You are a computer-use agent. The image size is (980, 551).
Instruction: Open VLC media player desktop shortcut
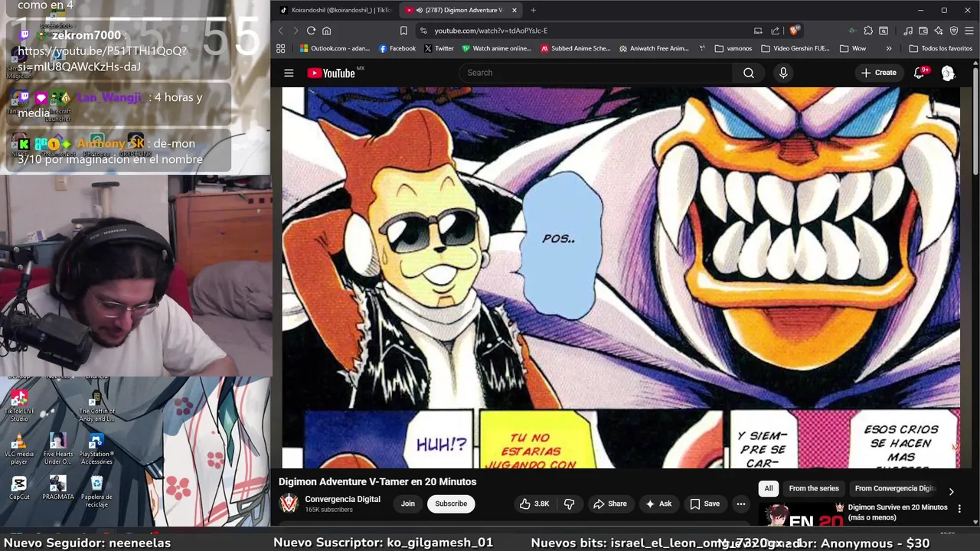pos(19,448)
